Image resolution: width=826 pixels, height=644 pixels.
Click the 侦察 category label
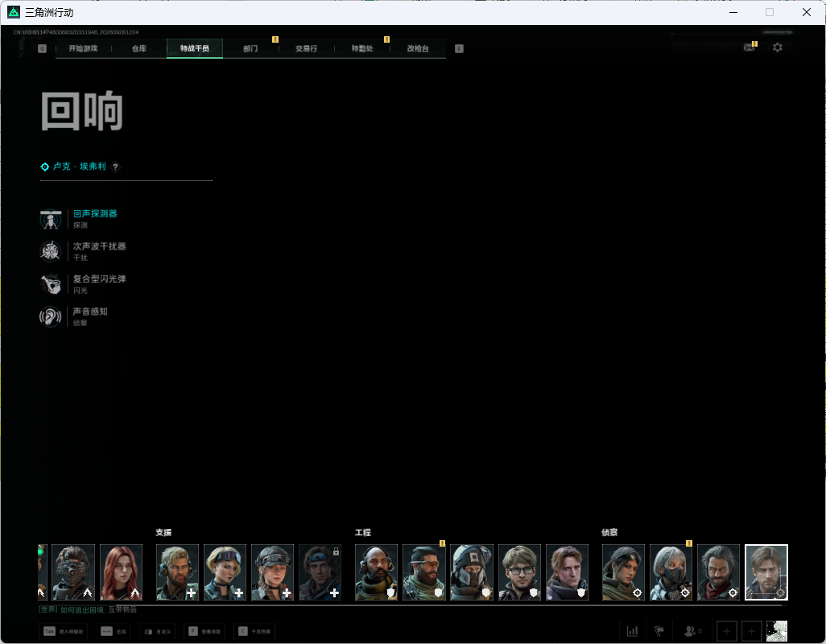(609, 532)
